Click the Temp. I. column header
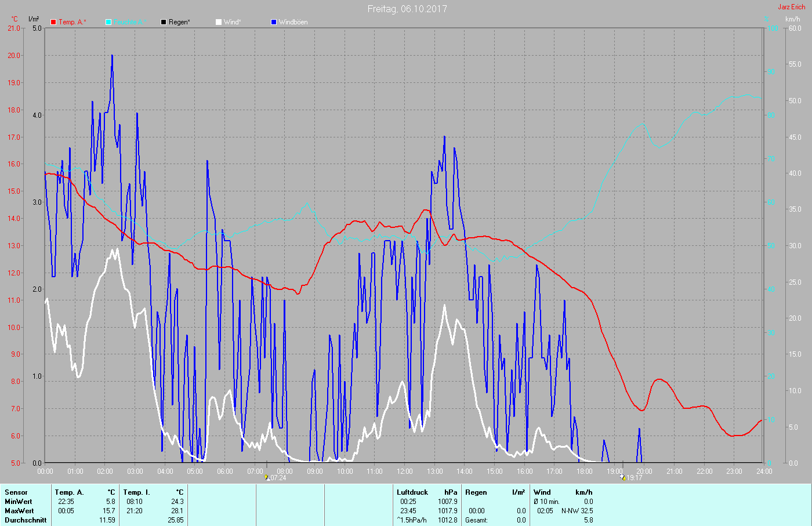The height and width of the screenshot is (526, 812). 137,492
